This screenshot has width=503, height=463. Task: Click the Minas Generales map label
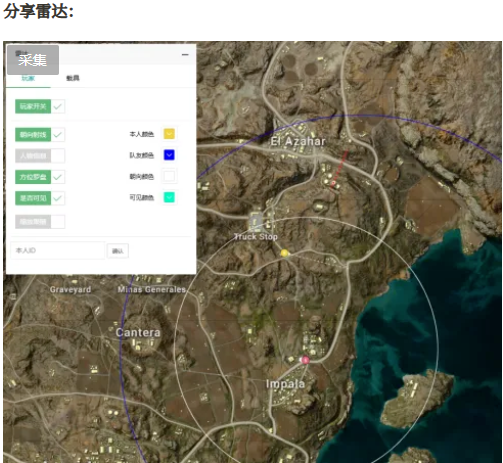tap(151, 289)
